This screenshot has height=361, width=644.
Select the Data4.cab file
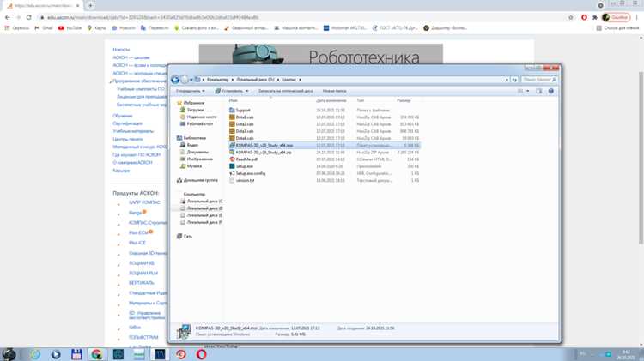[x=245, y=138]
